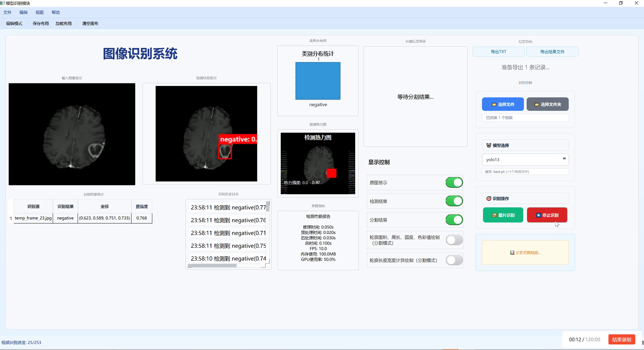Click the model icon beside 模型选择

pos(489,145)
